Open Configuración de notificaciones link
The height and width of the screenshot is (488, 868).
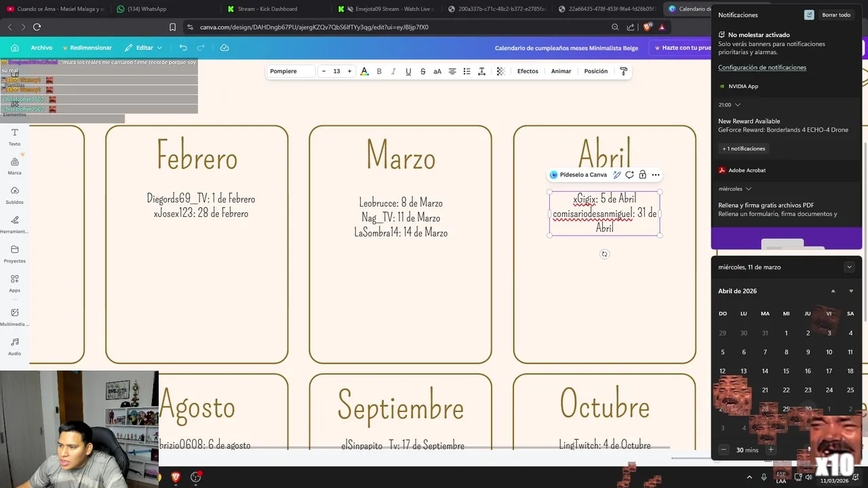(762, 68)
